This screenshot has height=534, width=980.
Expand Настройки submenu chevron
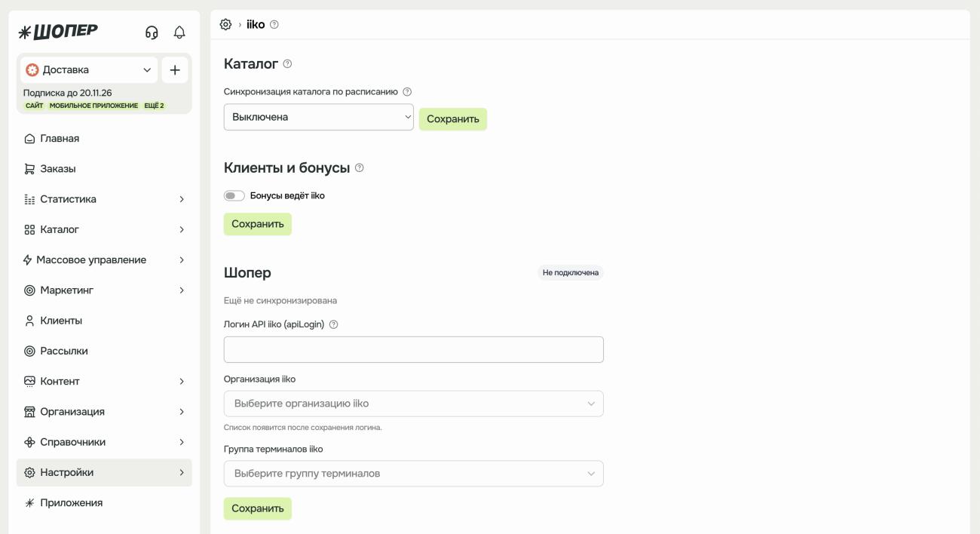click(182, 472)
